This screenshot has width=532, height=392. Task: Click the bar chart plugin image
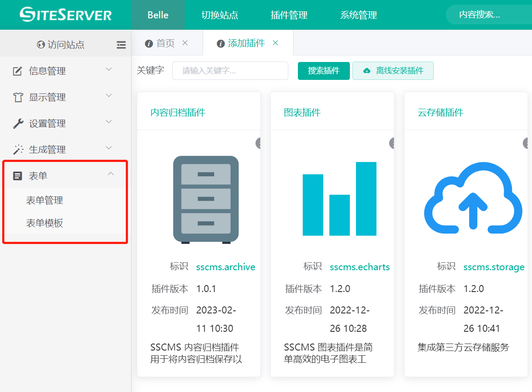tap(339, 199)
